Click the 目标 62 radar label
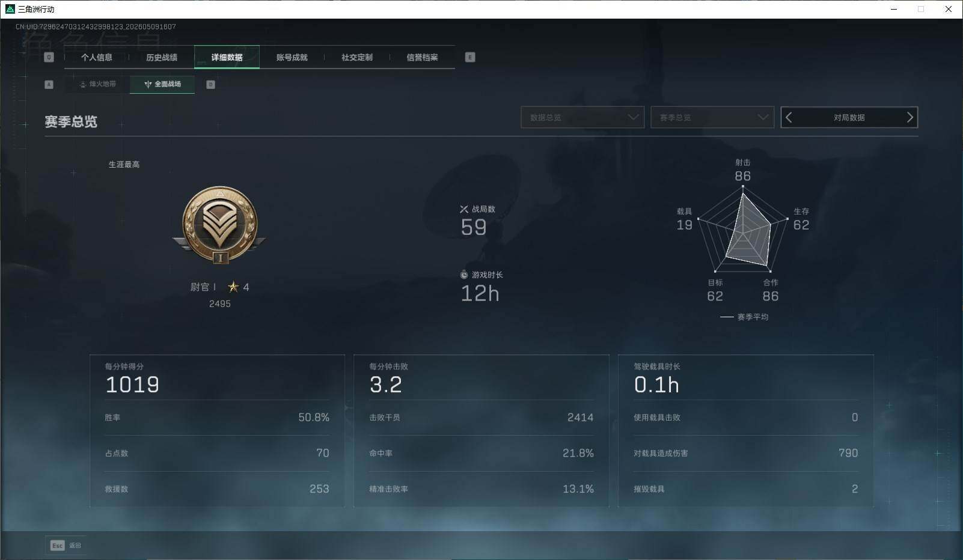 [x=715, y=290]
